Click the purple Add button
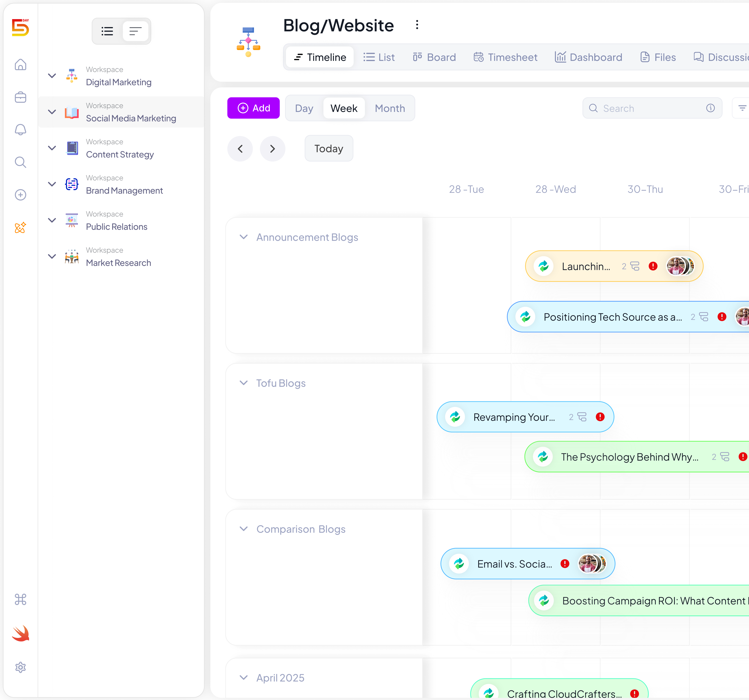The width and height of the screenshot is (749, 700). pos(254,108)
